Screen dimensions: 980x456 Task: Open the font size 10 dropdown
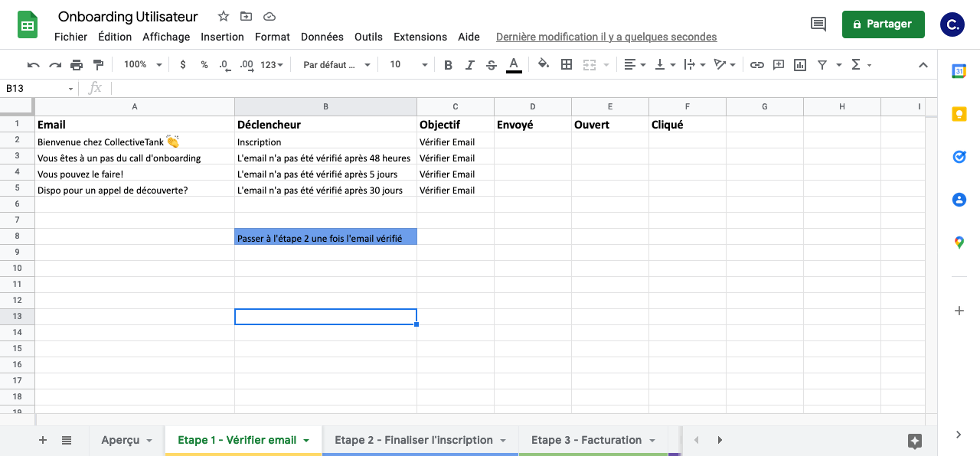coord(408,65)
